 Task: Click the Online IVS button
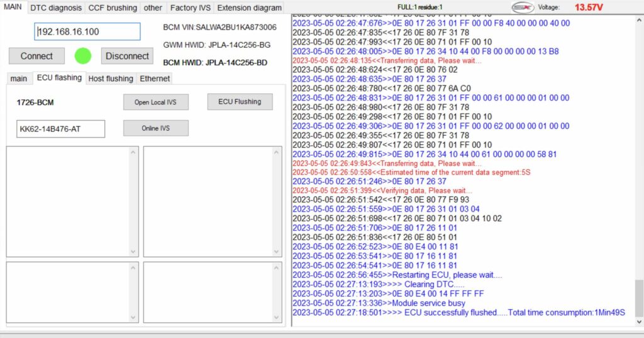pyautogui.click(x=156, y=128)
